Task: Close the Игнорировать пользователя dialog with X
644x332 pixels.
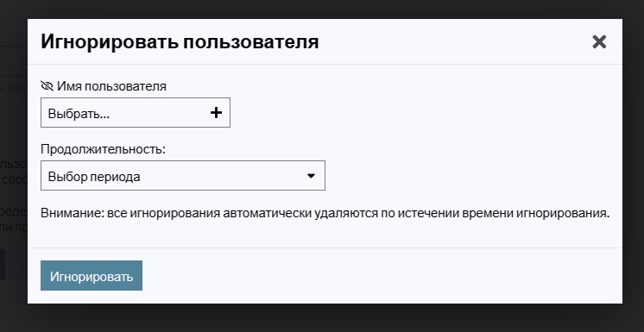Action: (x=599, y=41)
